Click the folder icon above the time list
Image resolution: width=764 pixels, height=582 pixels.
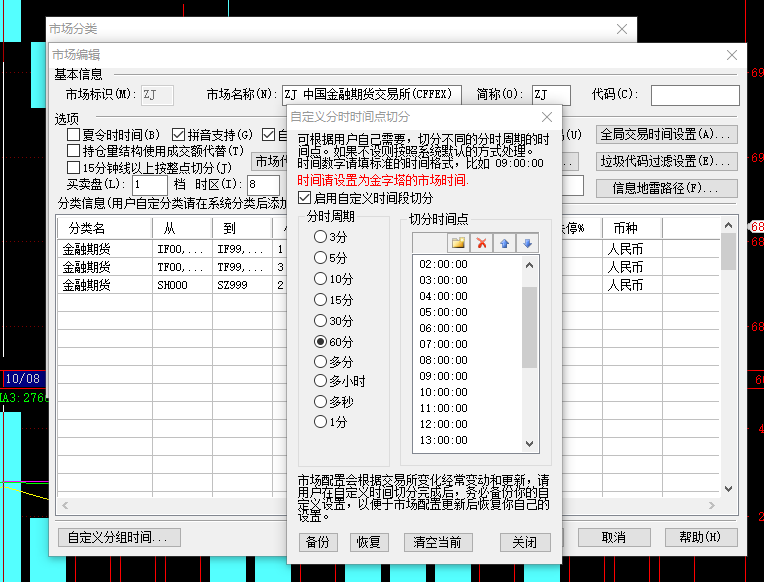pos(458,243)
